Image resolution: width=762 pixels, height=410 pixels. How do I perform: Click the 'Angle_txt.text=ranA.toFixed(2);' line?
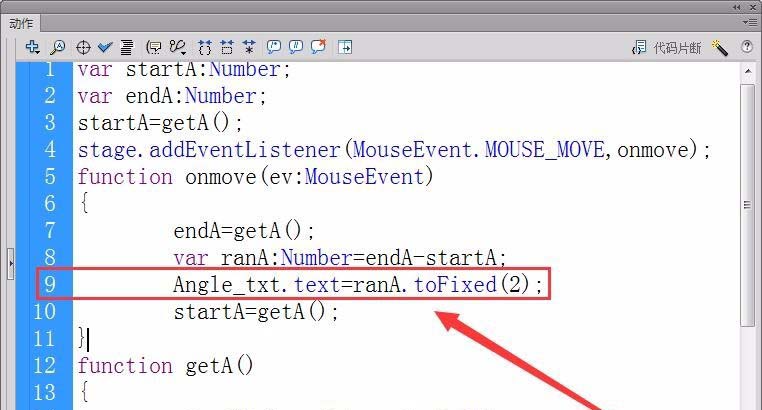point(358,285)
